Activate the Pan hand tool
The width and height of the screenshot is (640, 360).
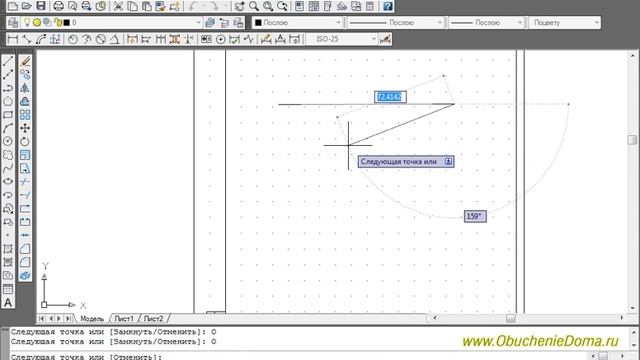pyautogui.click(x=240, y=6)
